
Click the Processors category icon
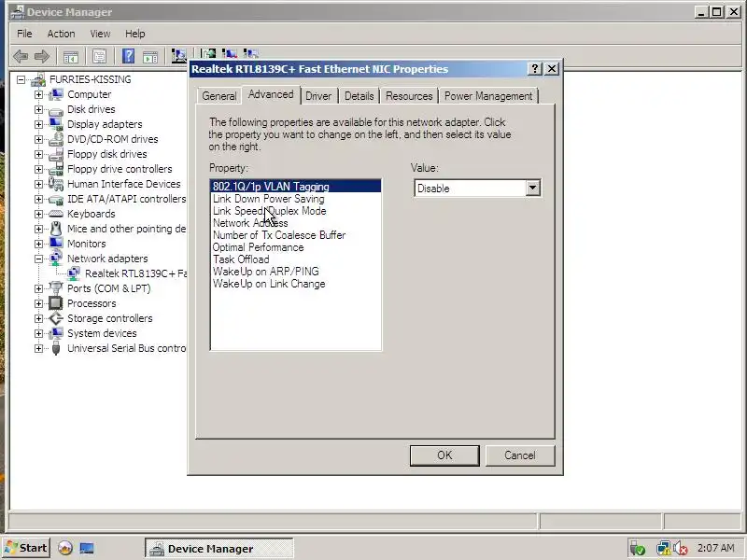click(x=56, y=303)
